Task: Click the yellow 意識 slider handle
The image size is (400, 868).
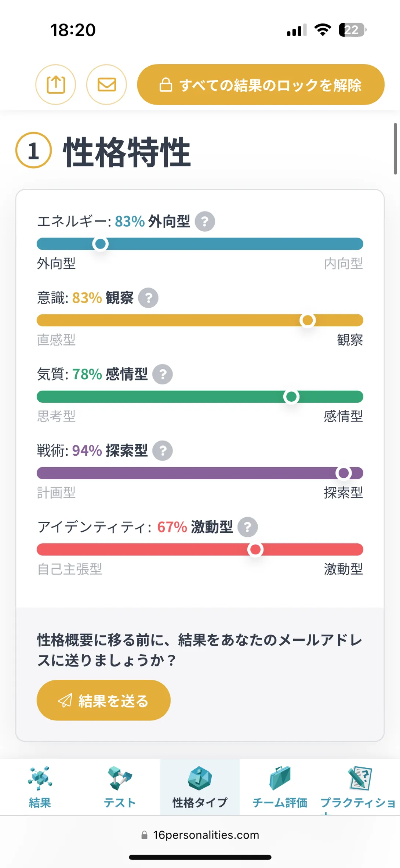Action: [308, 320]
